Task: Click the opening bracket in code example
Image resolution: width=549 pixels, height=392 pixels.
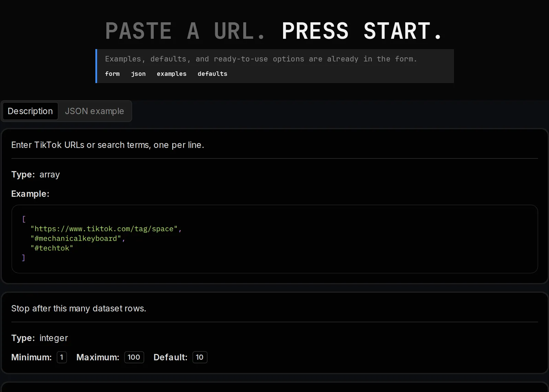Action: tap(24, 219)
